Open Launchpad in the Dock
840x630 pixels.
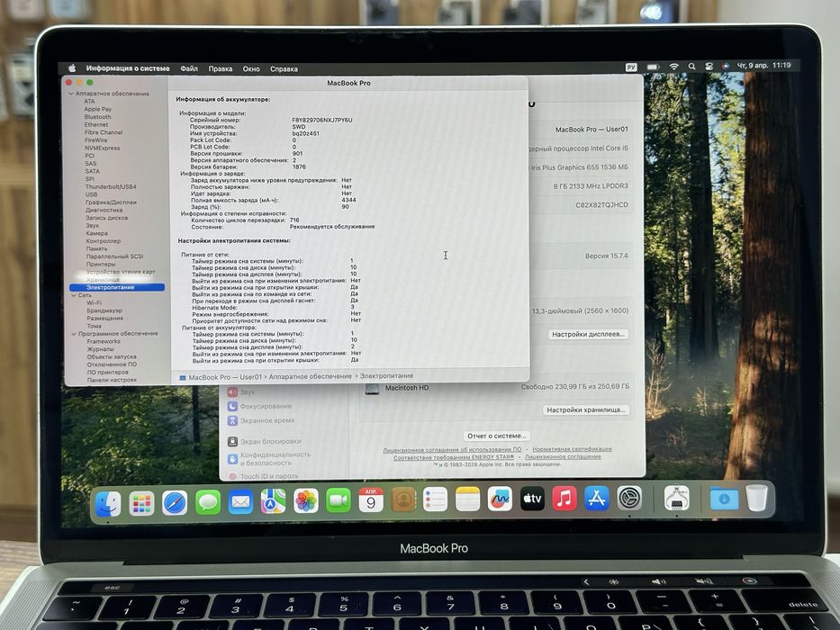pos(141,503)
